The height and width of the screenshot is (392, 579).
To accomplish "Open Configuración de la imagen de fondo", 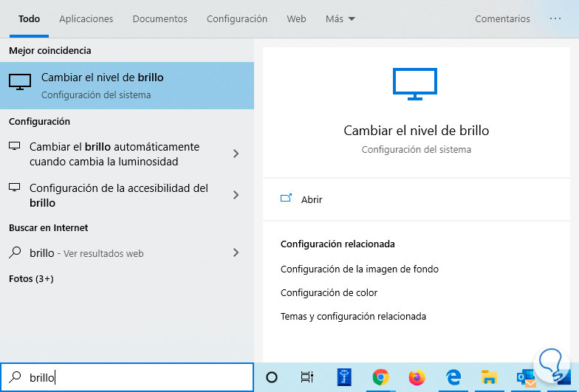I will (x=360, y=269).
